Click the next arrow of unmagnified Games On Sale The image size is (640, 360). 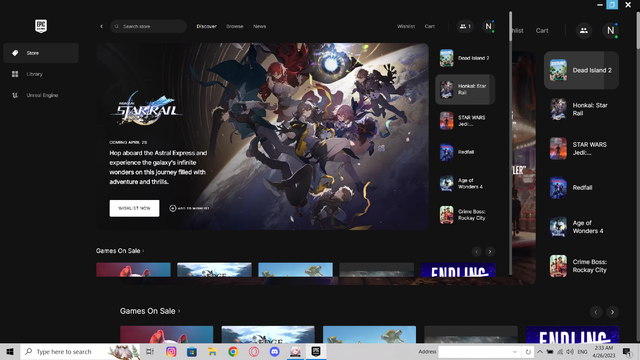[490, 251]
